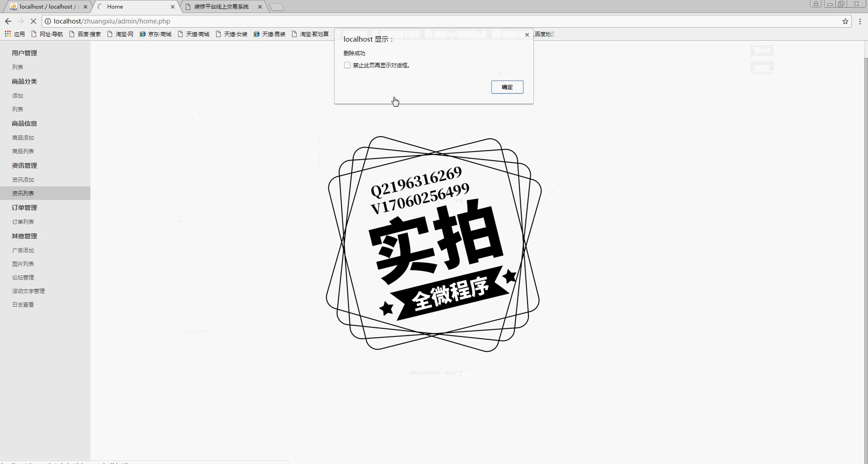Open the 天猫·商城 bookmark

click(193, 34)
